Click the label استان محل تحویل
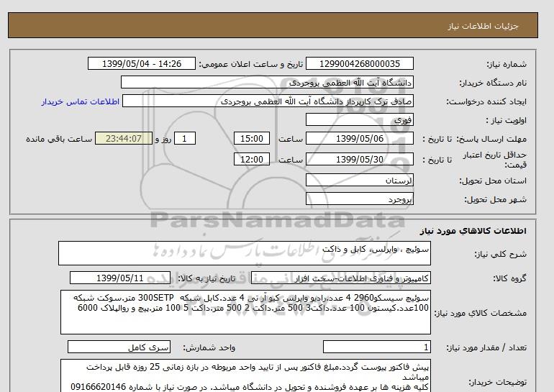Viewport: 554px width, 392px height. (x=493, y=181)
